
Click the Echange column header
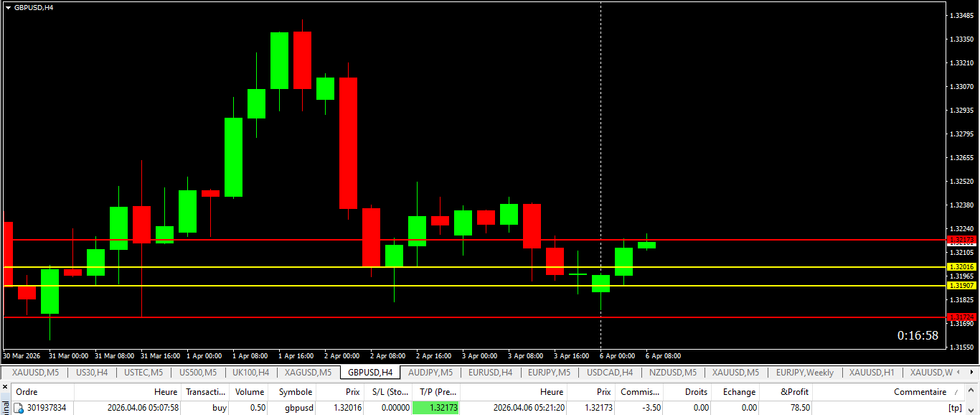(x=735, y=392)
